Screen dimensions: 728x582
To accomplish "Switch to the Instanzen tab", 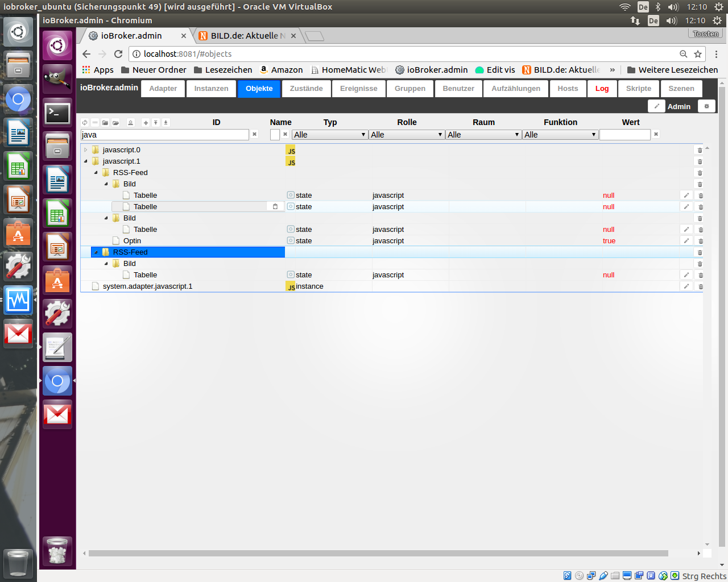I will coord(212,89).
